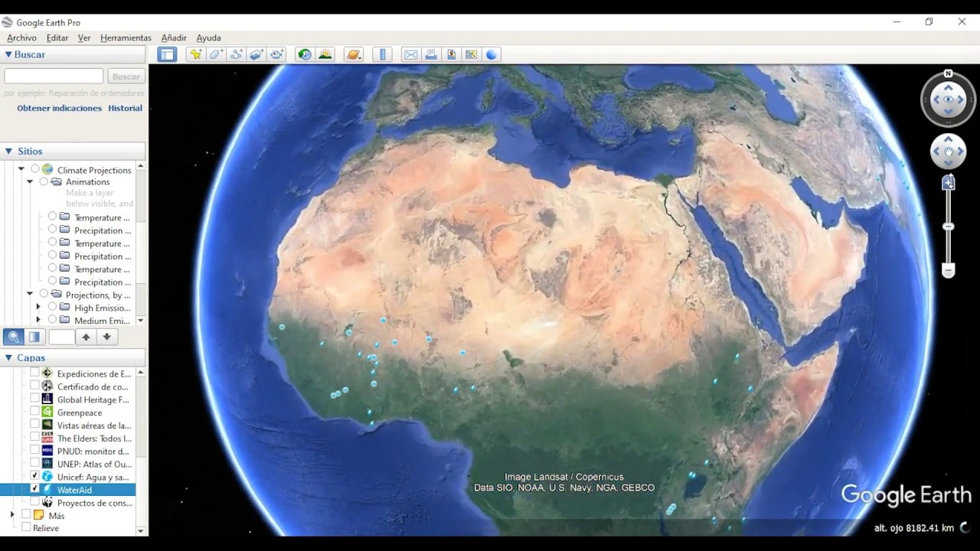Click the zoom-in top of the slider
This screenshot has height=551, width=980.
pos(949,182)
